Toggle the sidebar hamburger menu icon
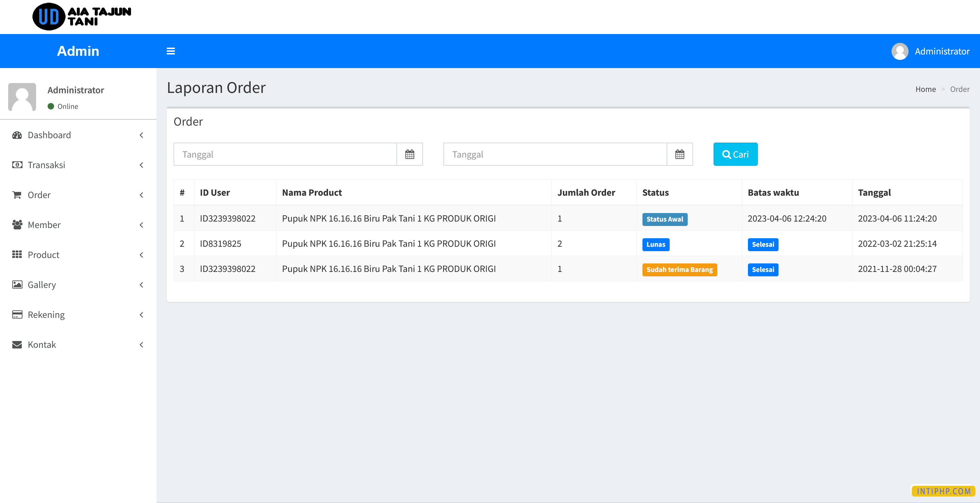980x503 pixels. click(170, 51)
